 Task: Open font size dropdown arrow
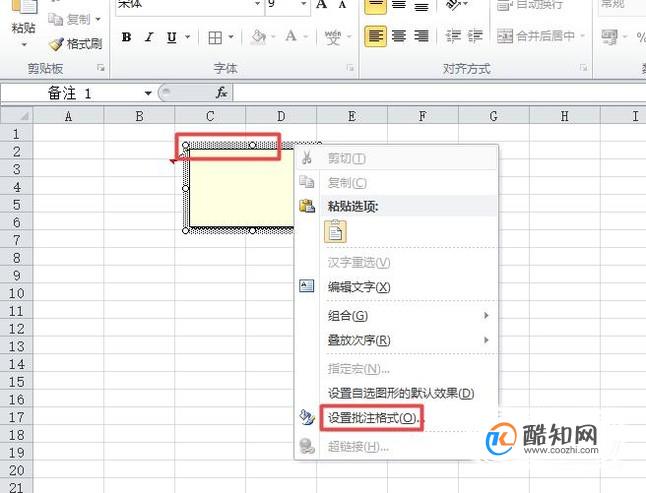(304, 4)
